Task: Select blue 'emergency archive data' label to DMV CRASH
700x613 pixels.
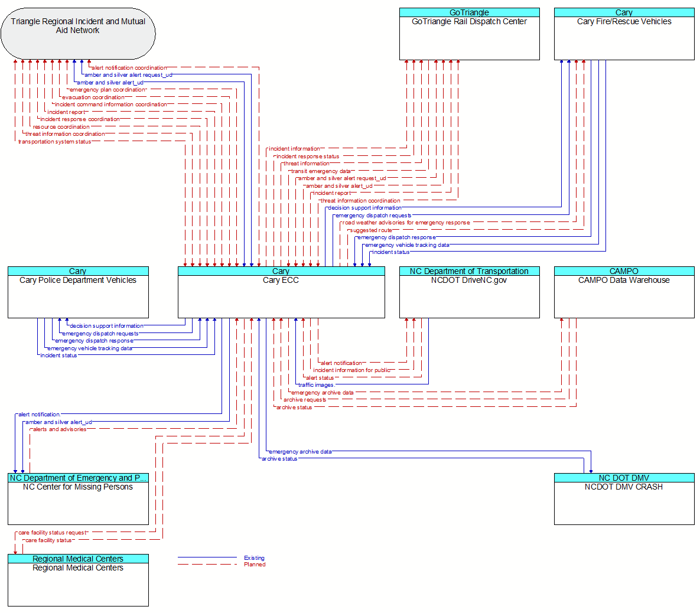Action: click(x=301, y=452)
